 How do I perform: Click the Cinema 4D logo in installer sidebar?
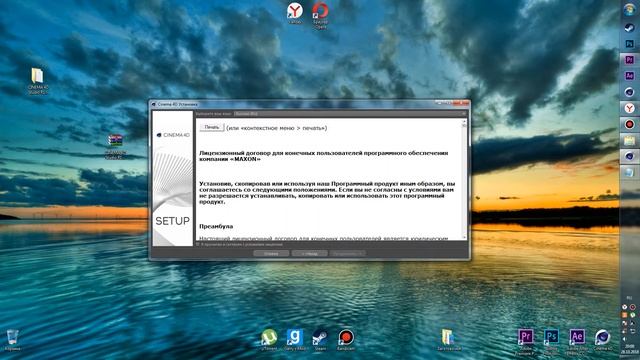(x=173, y=135)
